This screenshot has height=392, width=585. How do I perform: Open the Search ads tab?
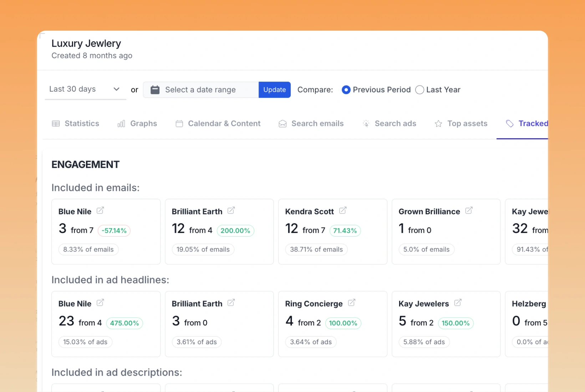(389, 124)
